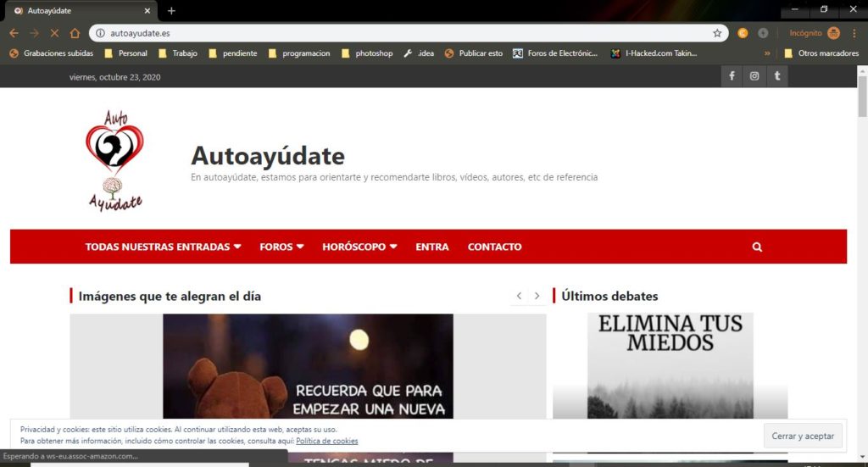
Task: Click the address bar showing autoayudate.es
Action: click(x=407, y=33)
